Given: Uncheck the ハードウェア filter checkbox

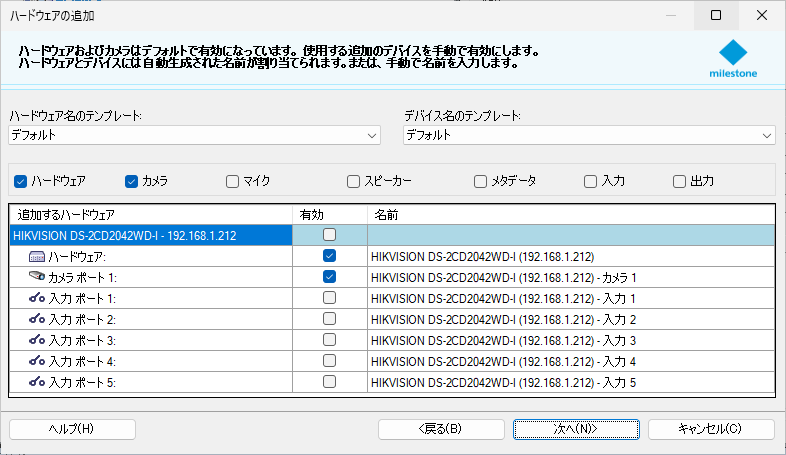Looking at the screenshot, I should click(x=21, y=181).
